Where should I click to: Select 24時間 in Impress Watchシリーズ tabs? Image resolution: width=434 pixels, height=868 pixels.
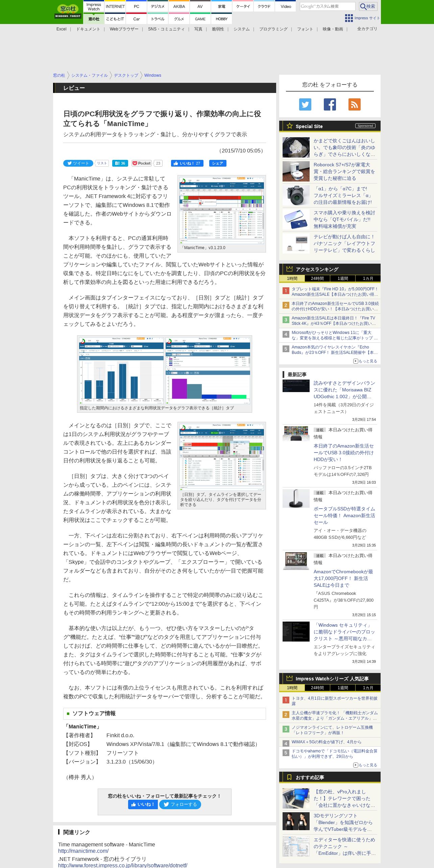(317, 688)
